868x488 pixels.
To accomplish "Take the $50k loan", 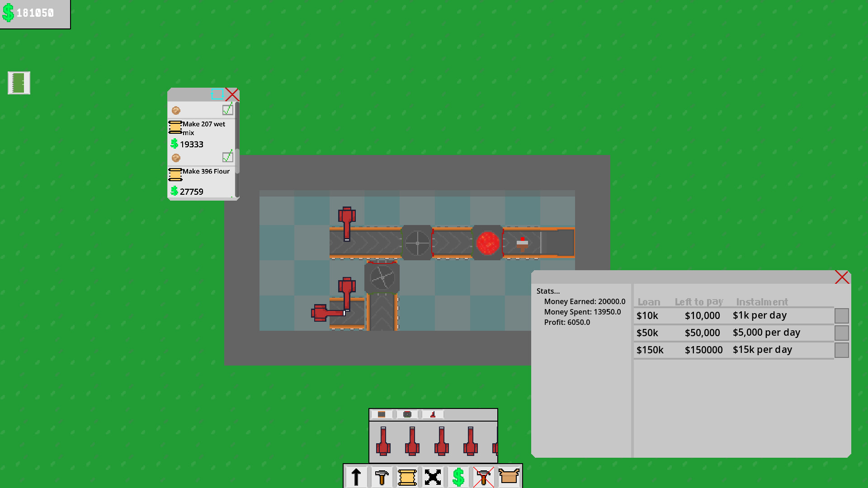I will pyautogui.click(x=841, y=333).
